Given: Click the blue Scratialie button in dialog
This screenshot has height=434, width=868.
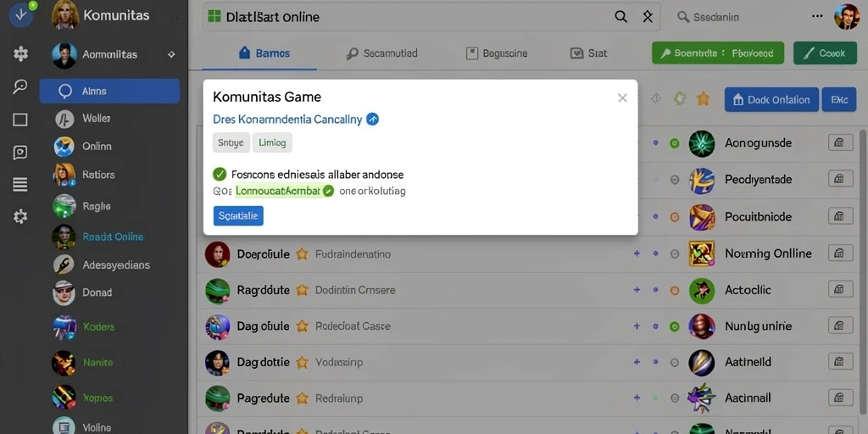Looking at the screenshot, I should [x=238, y=216].
